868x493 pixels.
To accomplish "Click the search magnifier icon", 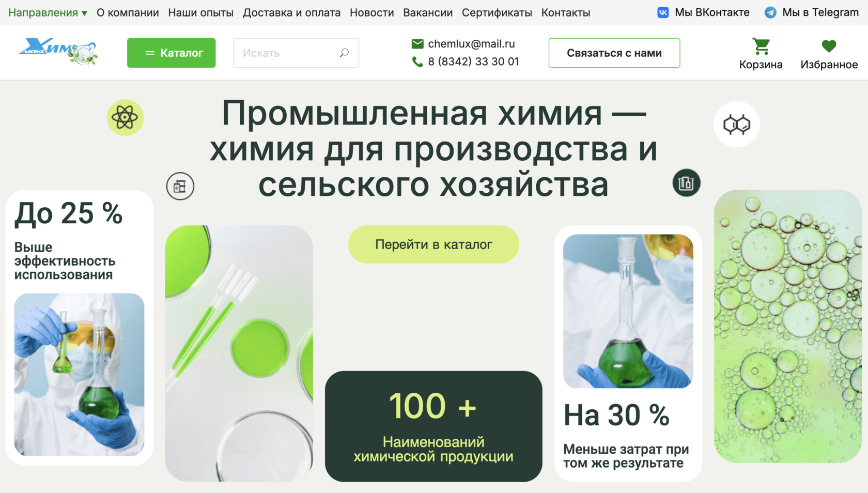I will pyautogui.click(x=344, y=53).
